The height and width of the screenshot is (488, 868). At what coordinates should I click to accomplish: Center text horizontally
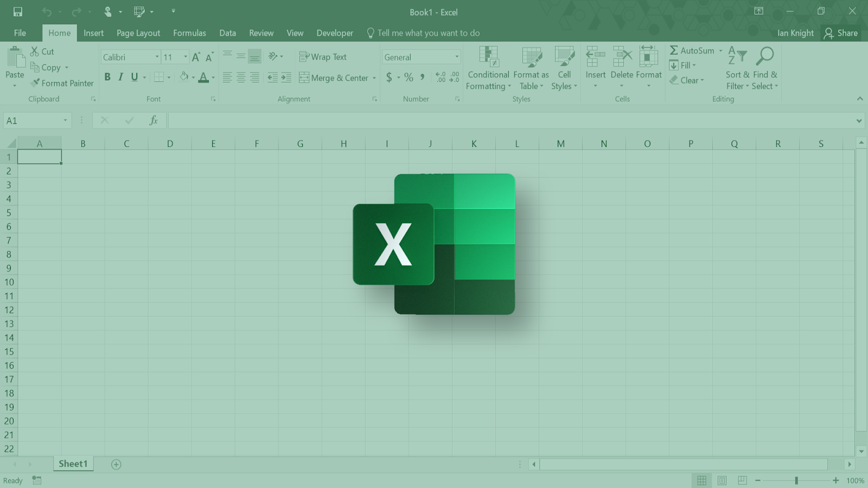(241, 78)
